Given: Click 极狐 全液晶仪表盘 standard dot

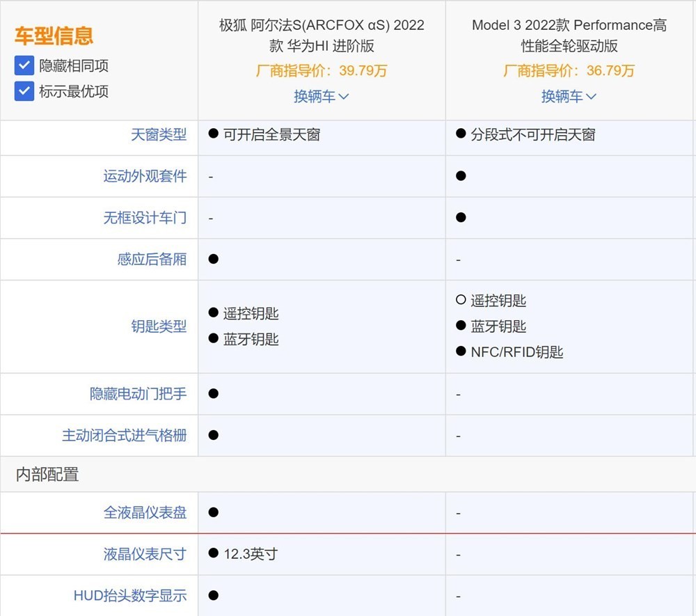Looking at the screenshot, I should coord(214,512).
